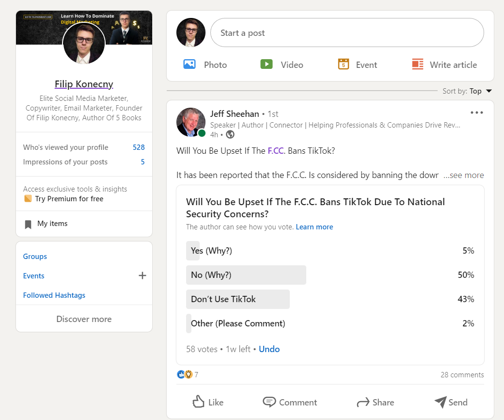The height and width of the screenshot is (420, 504).
Task: Click Discover more button
Action: (84, 319)
